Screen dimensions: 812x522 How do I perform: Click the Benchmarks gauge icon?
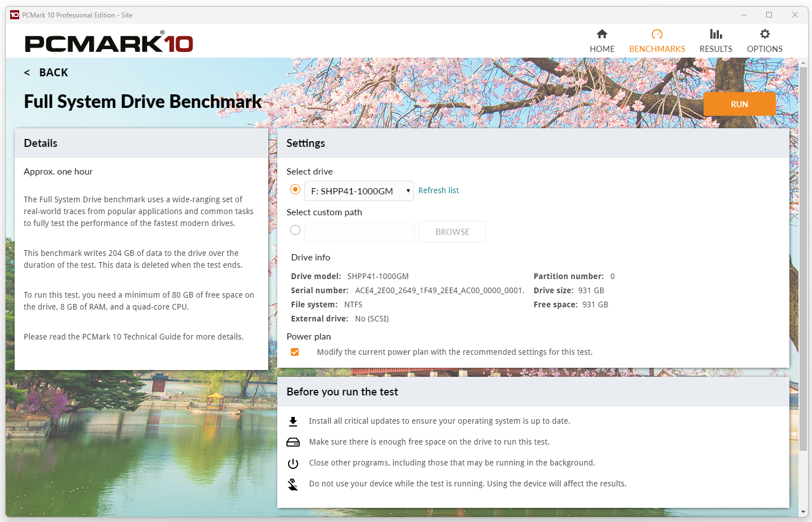[657, 34]
